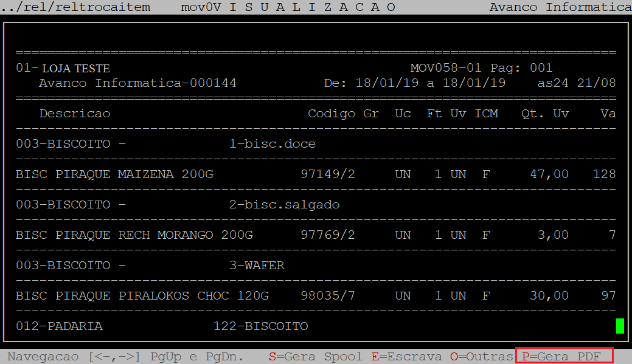Select the BISC PIRAQUE PIRALOKOS CHOC 120G row

(142, 296)
